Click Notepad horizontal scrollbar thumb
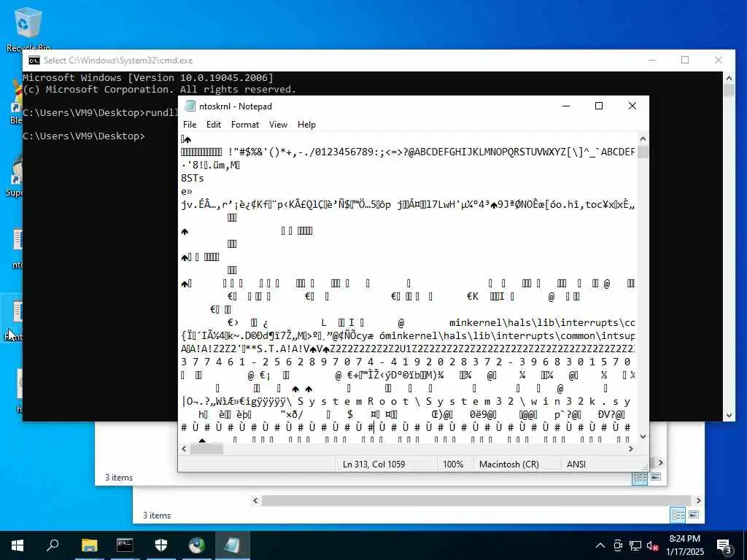This screenshot has width=747, height=560. (206, 448)
